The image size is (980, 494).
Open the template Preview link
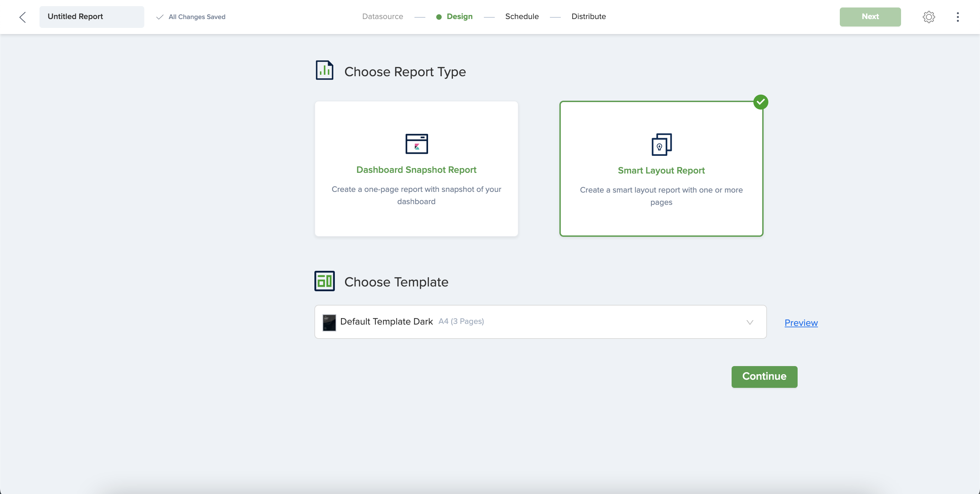801,323
